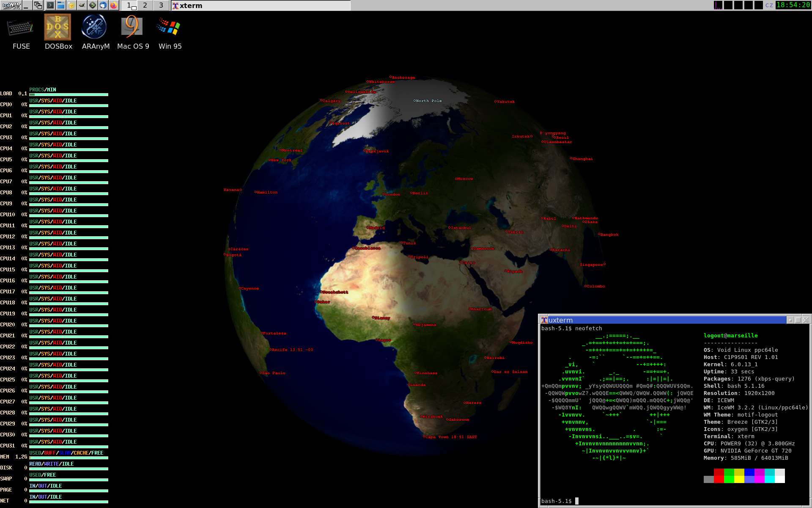Viewport: 812px width, 508px height.
Task: Select the xterm task in taskbar
Action: [261, 5]
